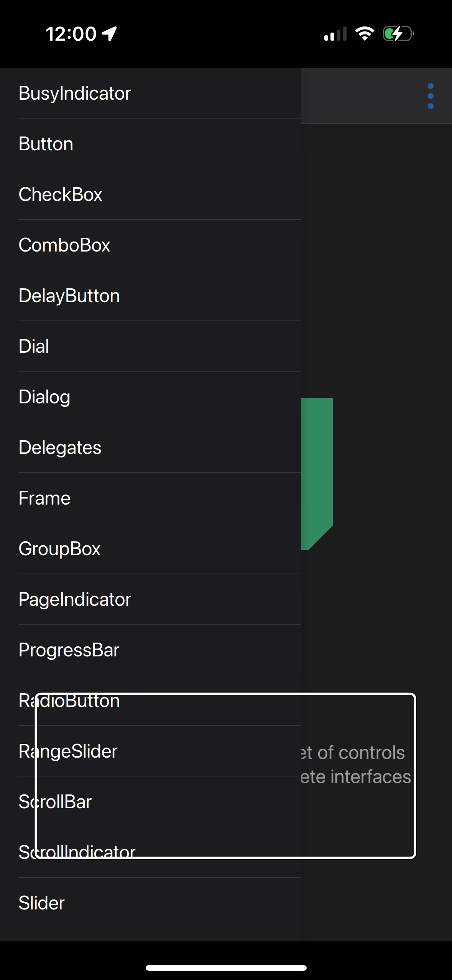Open the Slider example page
This screenshot has width=452, height=980.
[151, 903]
